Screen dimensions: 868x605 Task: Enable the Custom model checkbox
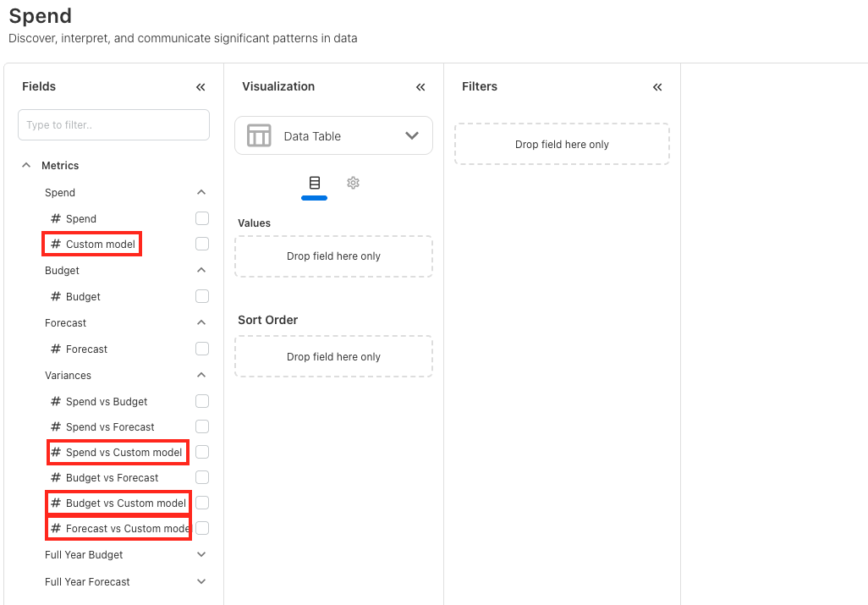(202, 244)
